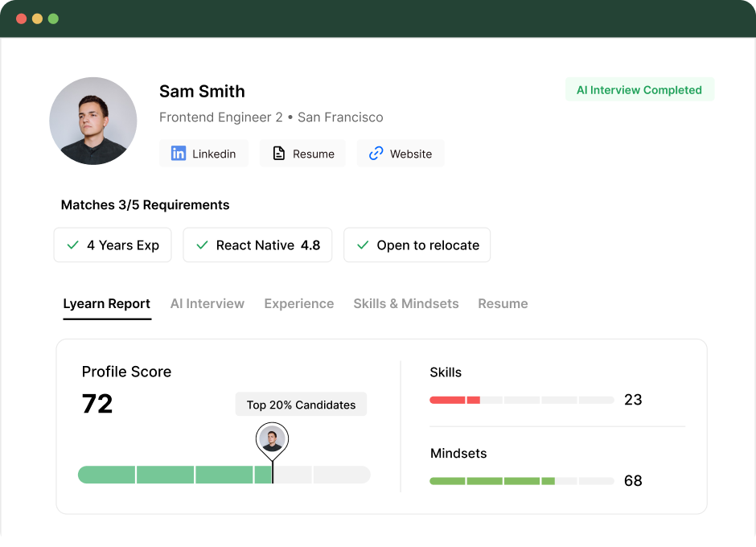Click the red Skills score bar
756x547 pixels.
pyautogui.click(x=522, y=400)
